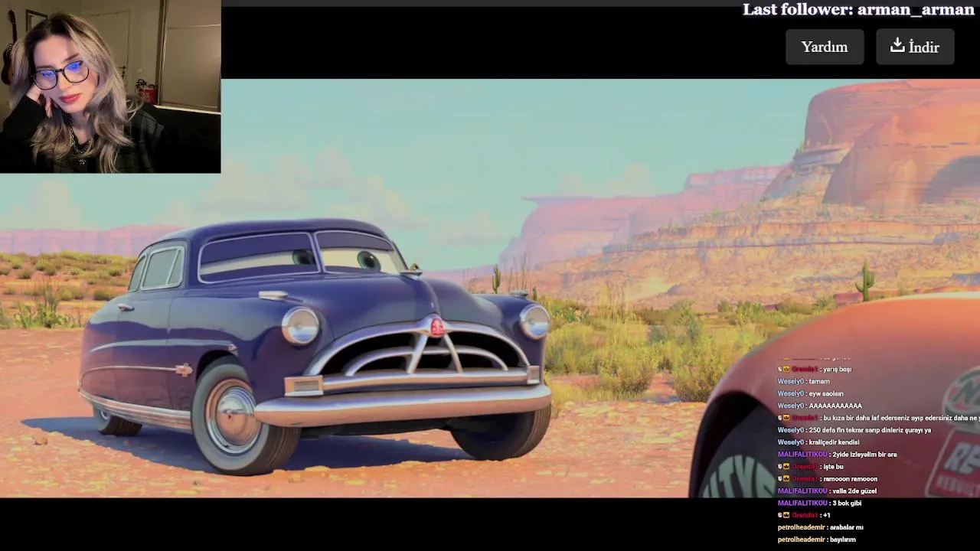Click the download arrow icon in İndir
This screenshot has height=551, width=980.
point(897,45)
